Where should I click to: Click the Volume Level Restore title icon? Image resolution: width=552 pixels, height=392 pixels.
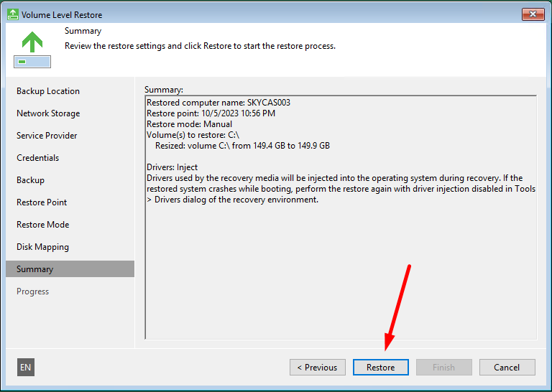pos(13,14)
